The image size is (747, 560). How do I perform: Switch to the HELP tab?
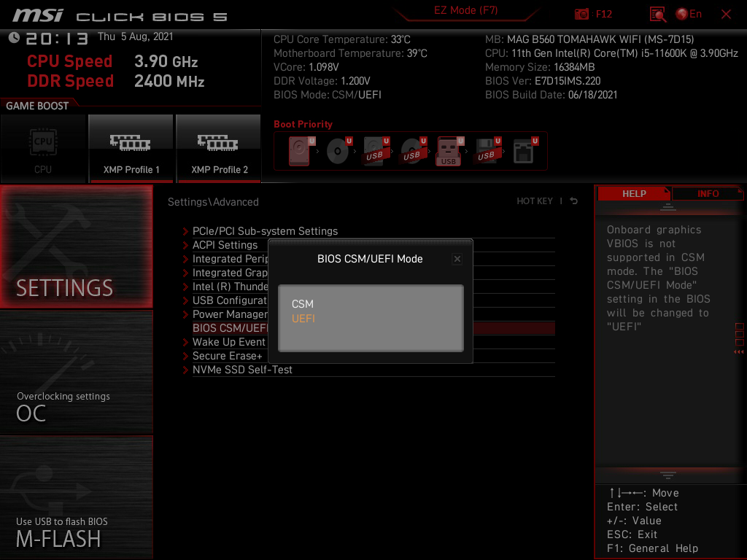click(x=634, y=194)
